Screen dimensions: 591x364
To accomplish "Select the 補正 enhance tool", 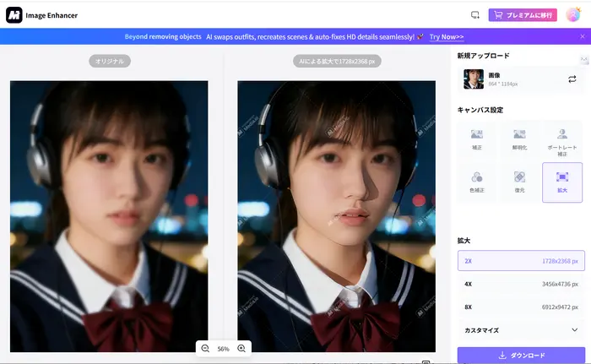I will [477, 139].
